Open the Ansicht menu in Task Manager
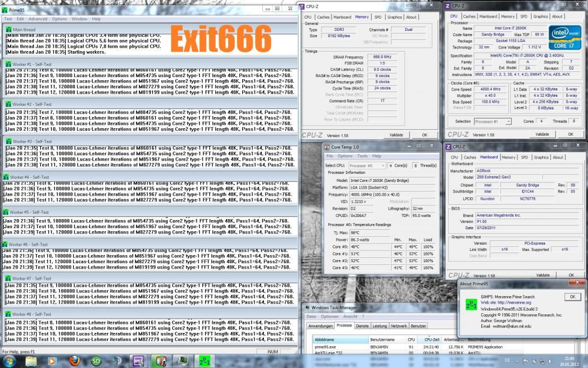The width and height of the screenshot is (588, 368). coord(350,316)
